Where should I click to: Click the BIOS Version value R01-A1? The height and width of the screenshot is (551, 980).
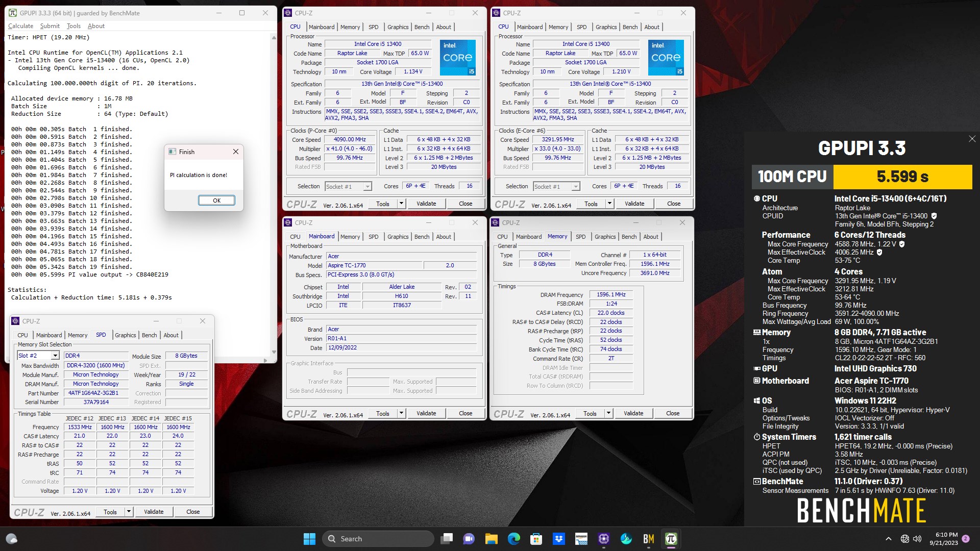401,338
